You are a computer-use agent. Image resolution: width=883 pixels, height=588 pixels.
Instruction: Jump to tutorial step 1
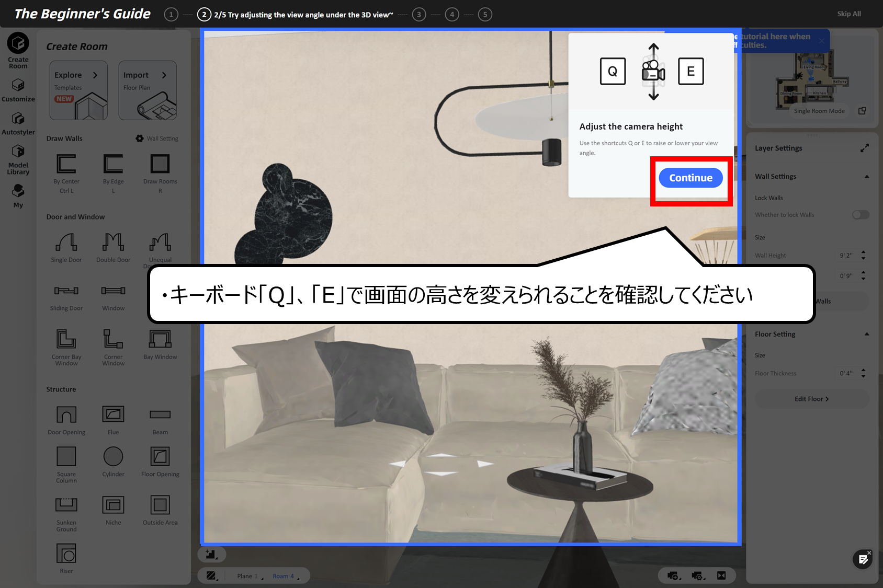[171, 15]
